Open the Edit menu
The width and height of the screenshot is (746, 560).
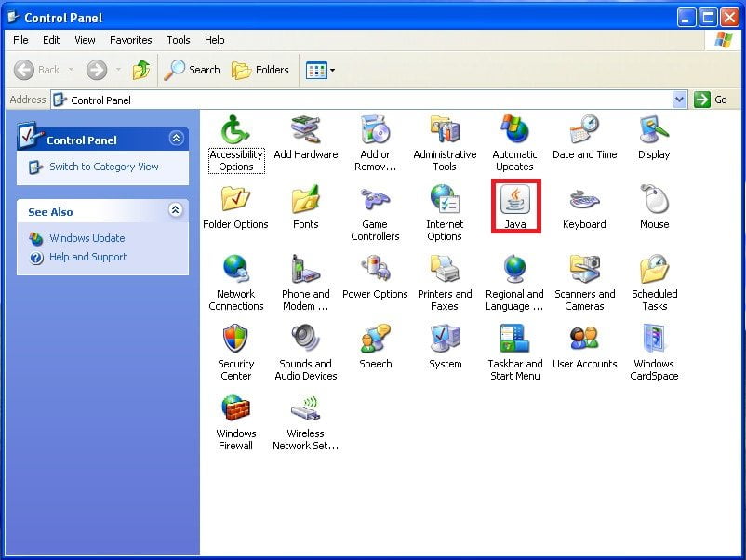[x=51, y=40]
